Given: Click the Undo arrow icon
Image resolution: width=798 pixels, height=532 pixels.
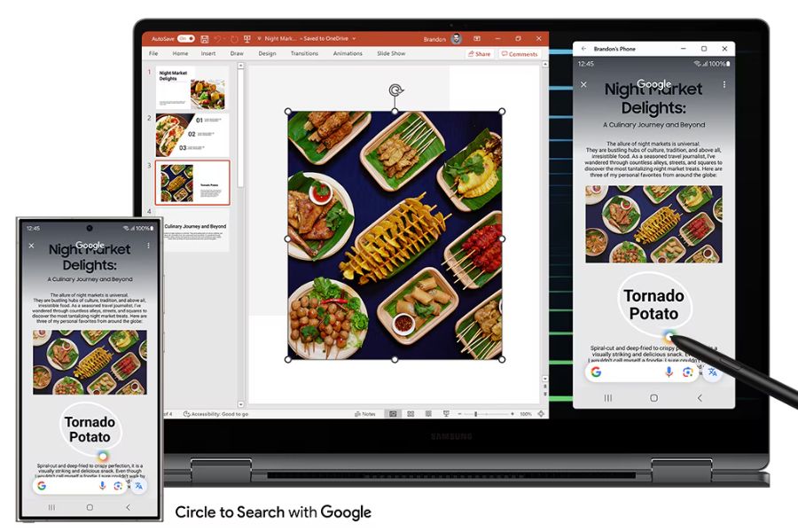Looking at the screenshot, I should click(x=220, y=39).
